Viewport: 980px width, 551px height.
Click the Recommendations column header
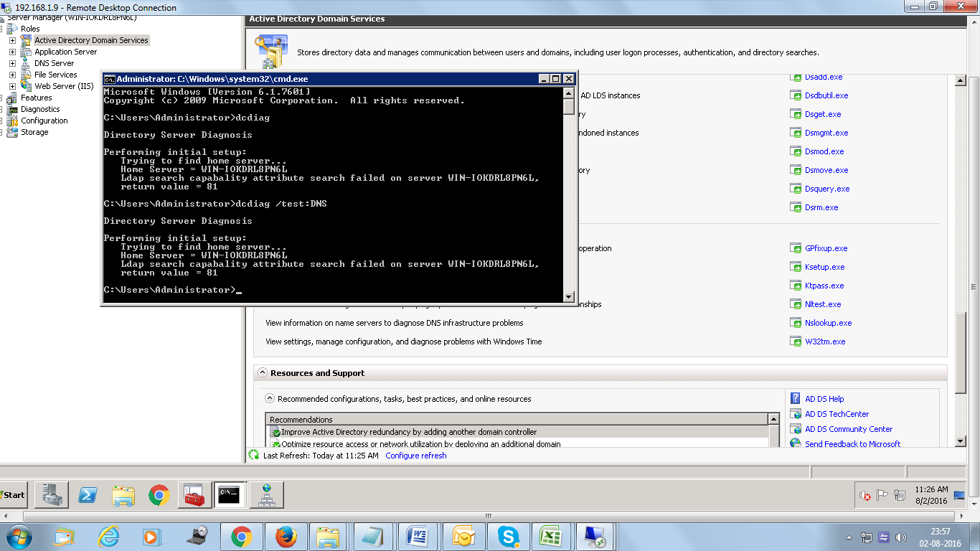[x=517, y=419]
